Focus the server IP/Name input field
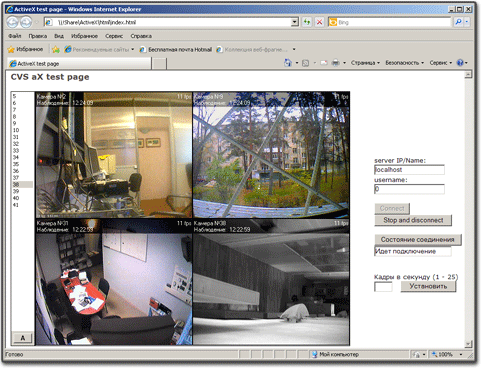The height and width of the screenshot is (370, 490). 409,170
